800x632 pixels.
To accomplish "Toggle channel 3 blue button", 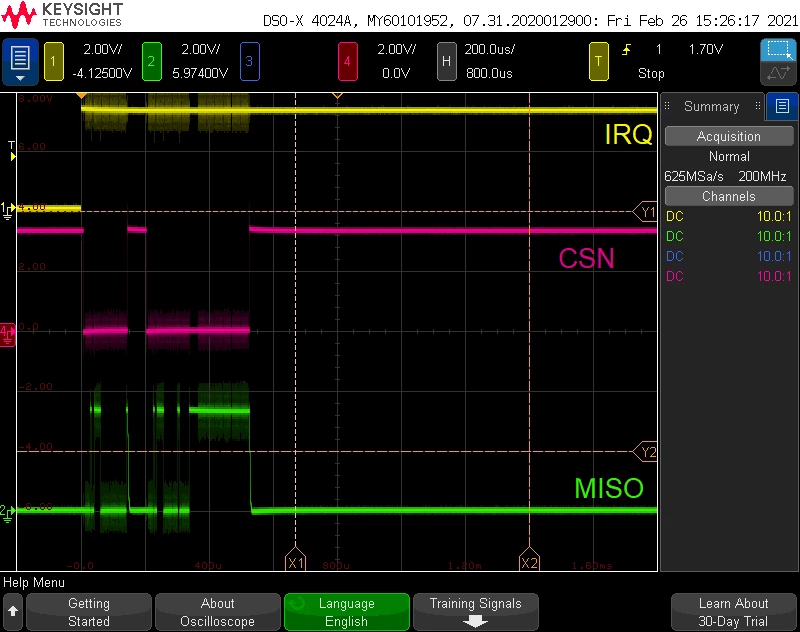I will tap(249, 62).
